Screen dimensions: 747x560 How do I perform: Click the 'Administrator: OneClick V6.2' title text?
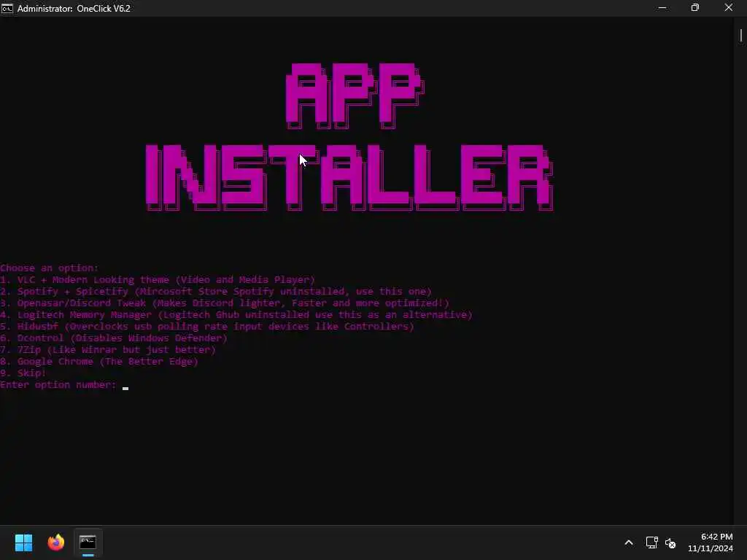pos(74,9)
